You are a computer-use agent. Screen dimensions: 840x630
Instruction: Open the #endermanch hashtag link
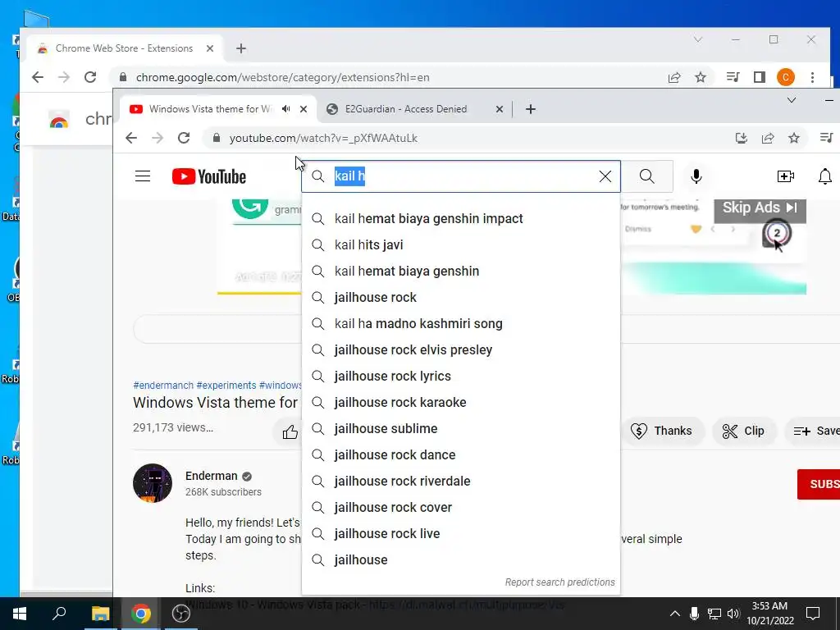(x=163, y=386)
